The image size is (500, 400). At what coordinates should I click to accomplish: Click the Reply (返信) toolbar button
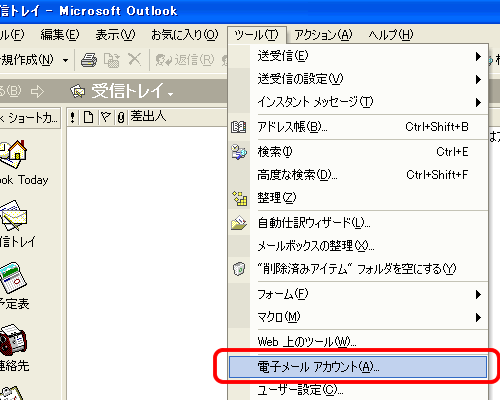pyautogui.click(x=184, y=60)
